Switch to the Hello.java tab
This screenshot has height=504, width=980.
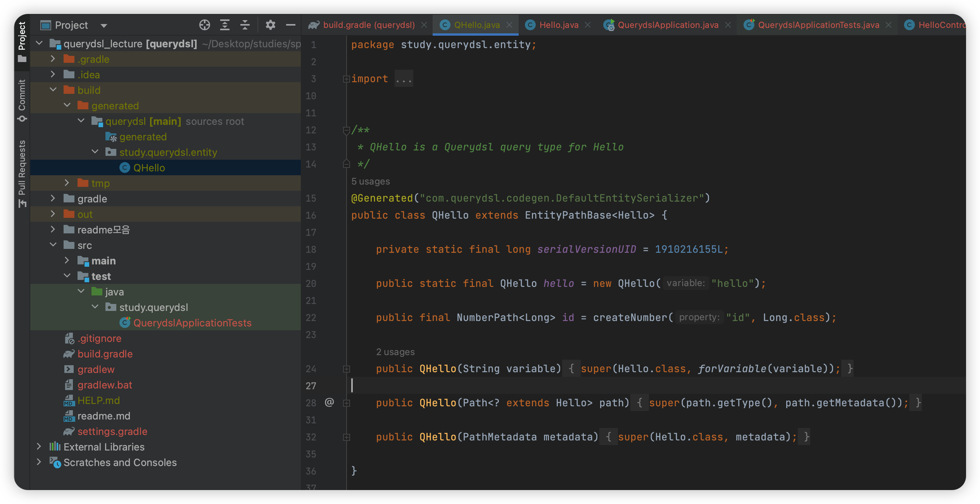pyautogui.click(x=558, y=25)
